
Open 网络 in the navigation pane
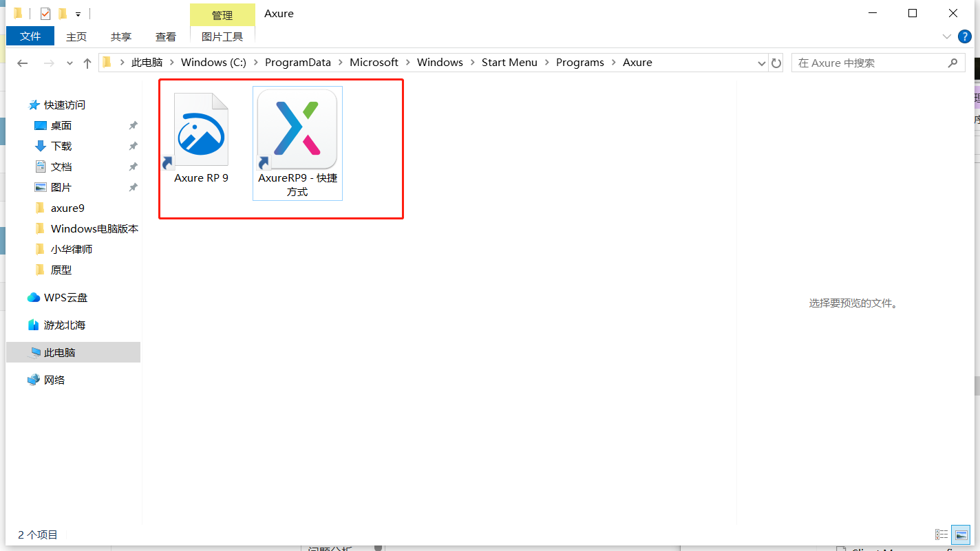[54, 380]
